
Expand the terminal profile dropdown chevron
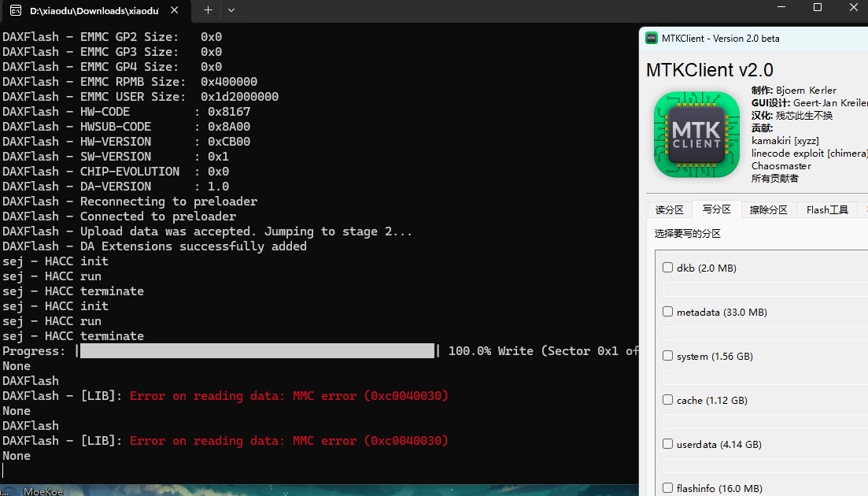[231, 10]
